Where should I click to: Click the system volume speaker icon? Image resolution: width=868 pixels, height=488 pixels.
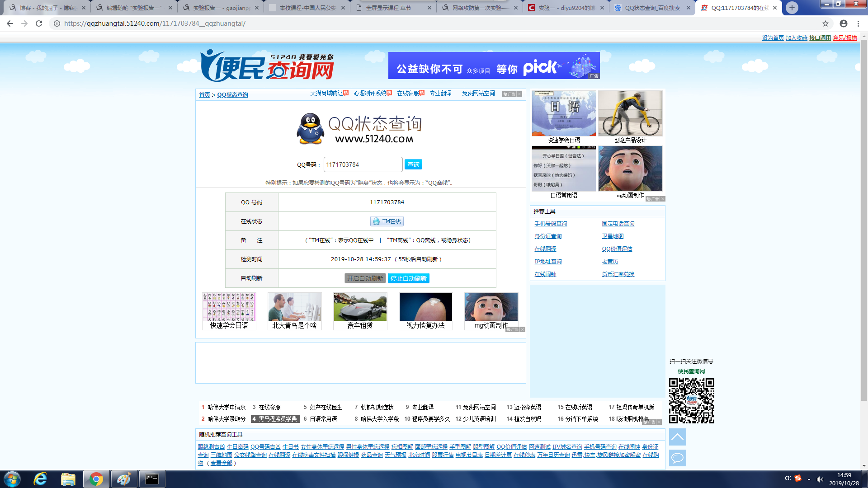820,479
